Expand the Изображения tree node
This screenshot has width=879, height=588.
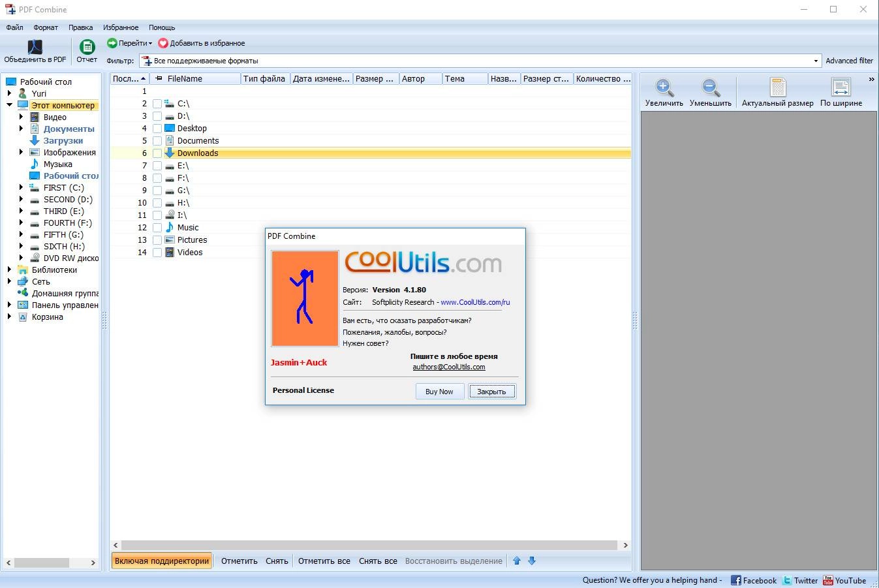pyautogui.click(x=22, y=152)
